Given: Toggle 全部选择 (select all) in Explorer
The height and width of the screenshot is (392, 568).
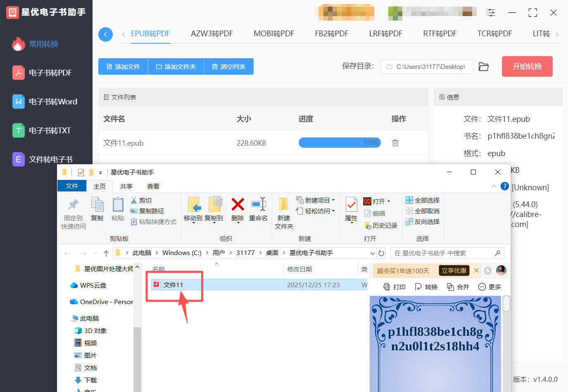Looking at the screenshot, I should (x=426, y=200).
